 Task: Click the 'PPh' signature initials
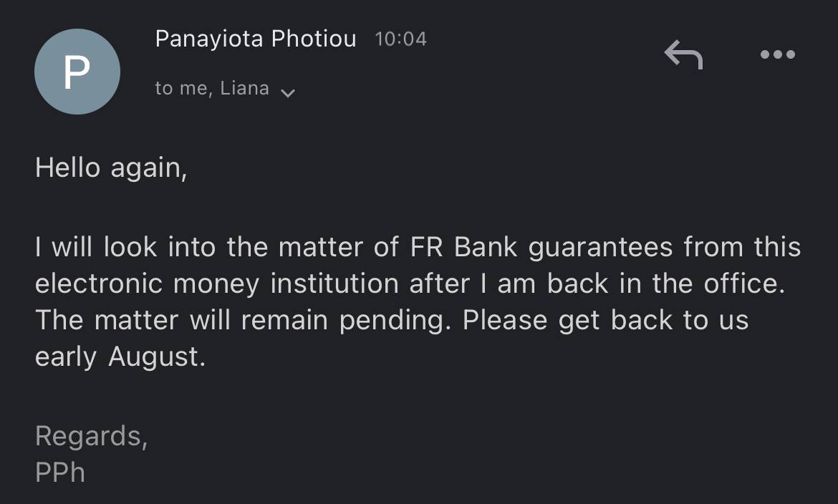coord(60,472)
